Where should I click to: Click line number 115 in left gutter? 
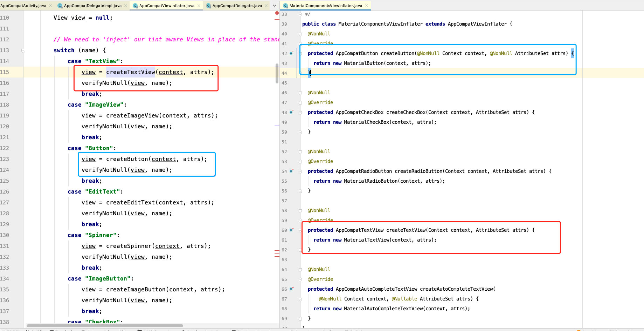(x=5, y=72)
